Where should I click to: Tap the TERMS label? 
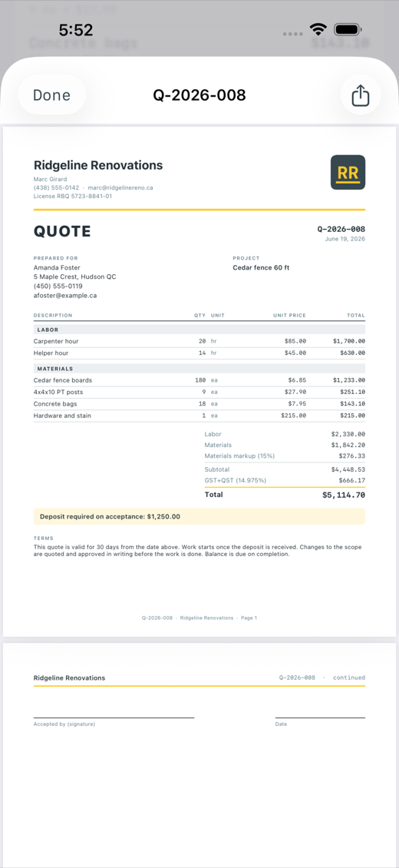pyautogui.click(x=44, y=538)
